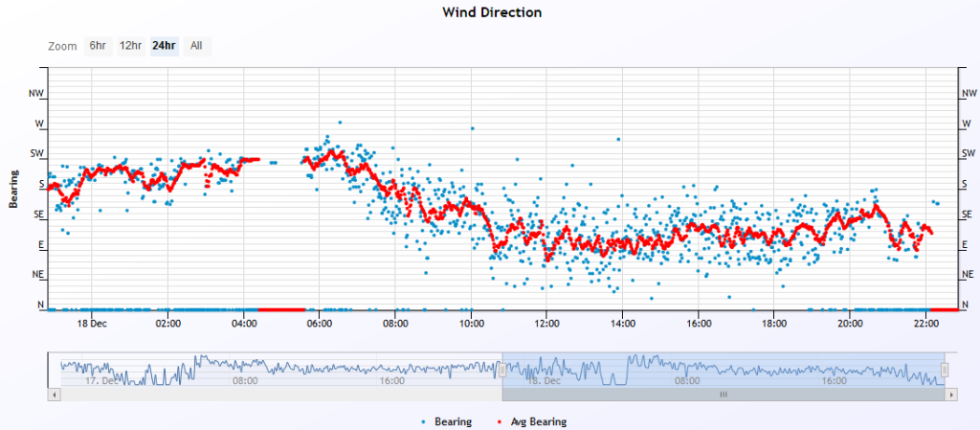
Task: Set zoom range to 12hr
Action: [x=130, y=46]
